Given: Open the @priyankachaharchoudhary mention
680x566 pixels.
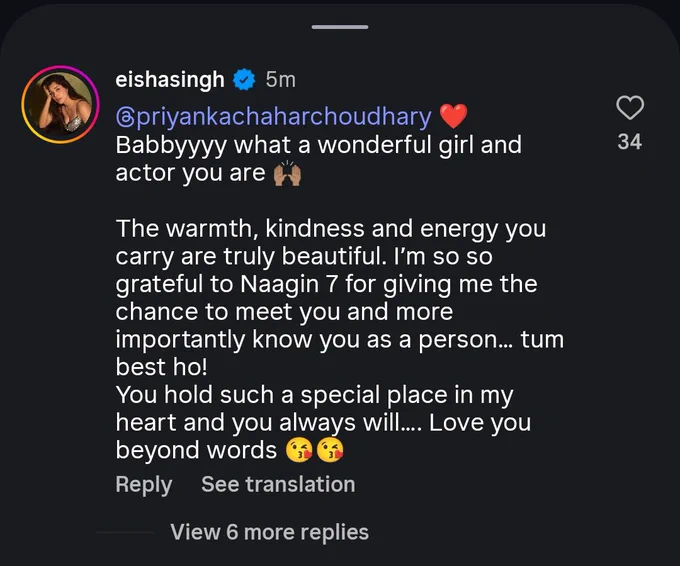Looking at the screenshot, I should coord(274,117).
